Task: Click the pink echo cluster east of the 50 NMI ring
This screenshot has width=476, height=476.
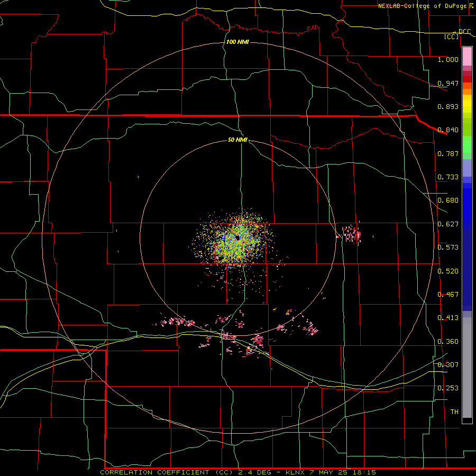Action: click(351, 234)
